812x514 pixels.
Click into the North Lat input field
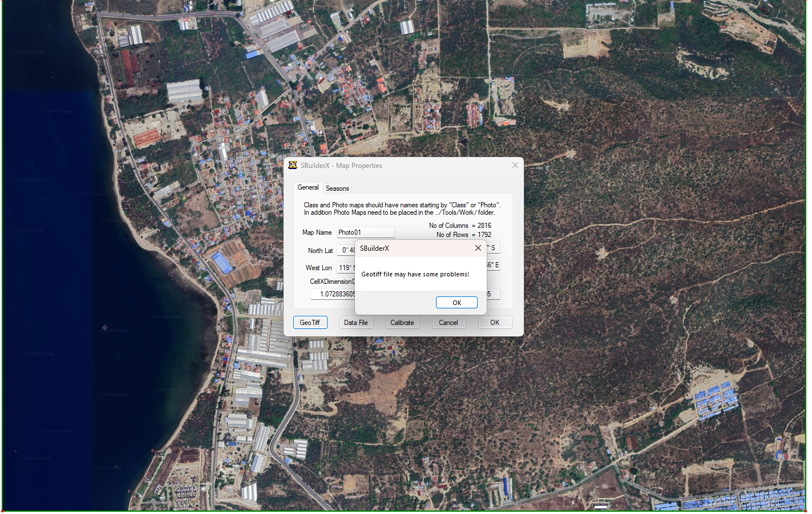click(x=346, y=250)
